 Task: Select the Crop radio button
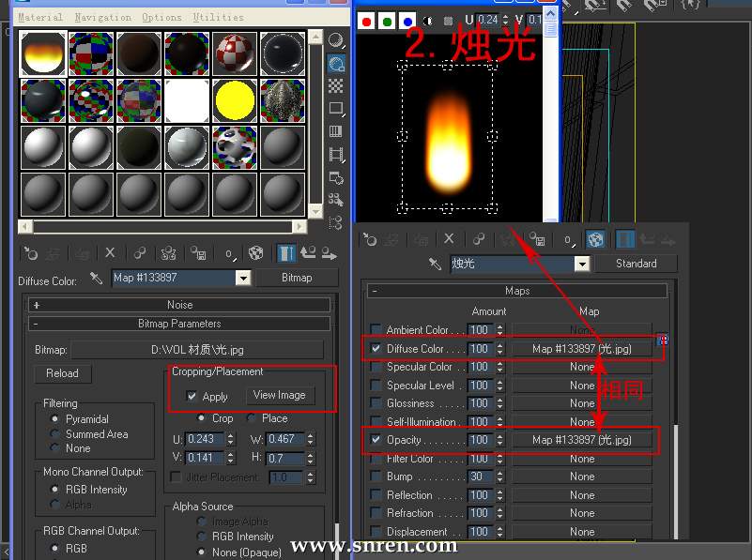click(201, 417)
